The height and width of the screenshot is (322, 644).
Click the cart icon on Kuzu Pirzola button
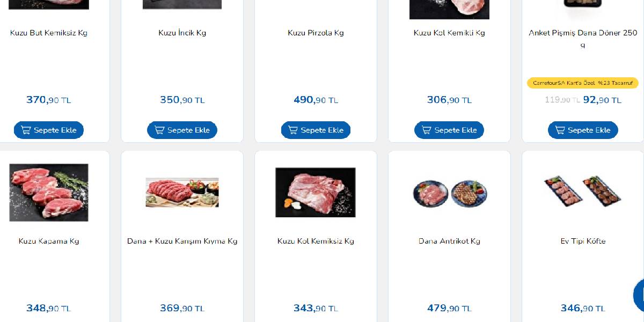click(293, 130)
